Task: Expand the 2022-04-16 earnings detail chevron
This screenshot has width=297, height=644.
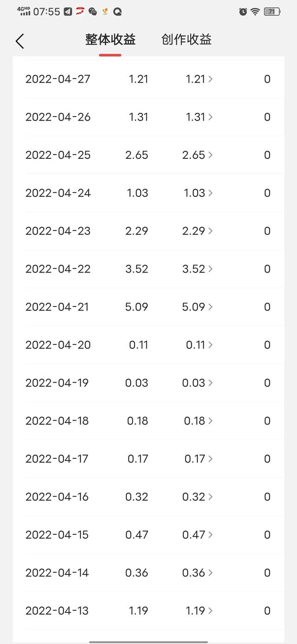Action: (211, 497)
